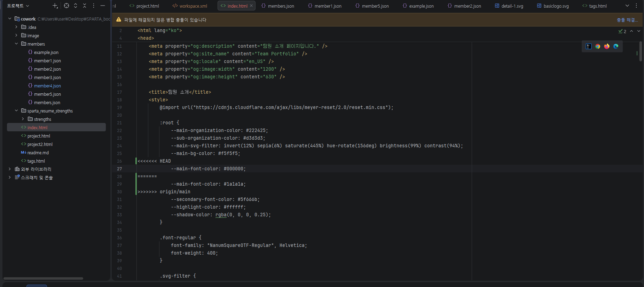Click the <<<<<<< HEAD conflict marker line
Viewport: 644px width, 287px height.
click(x=154, y=161)
